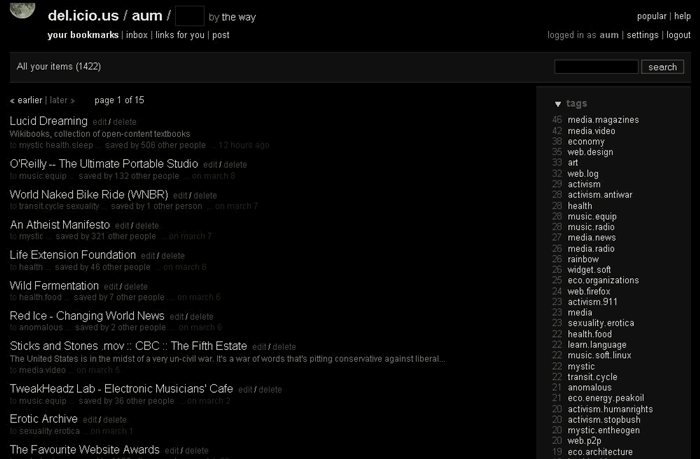Screen dimensions: 700x459
Task: Open the post page
Action: [221, 35]
